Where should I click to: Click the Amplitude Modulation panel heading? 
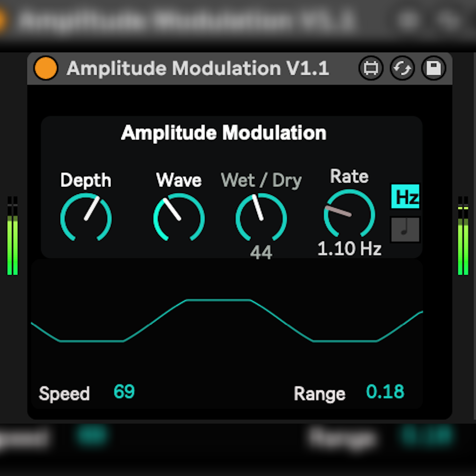(x=224, y=133)
